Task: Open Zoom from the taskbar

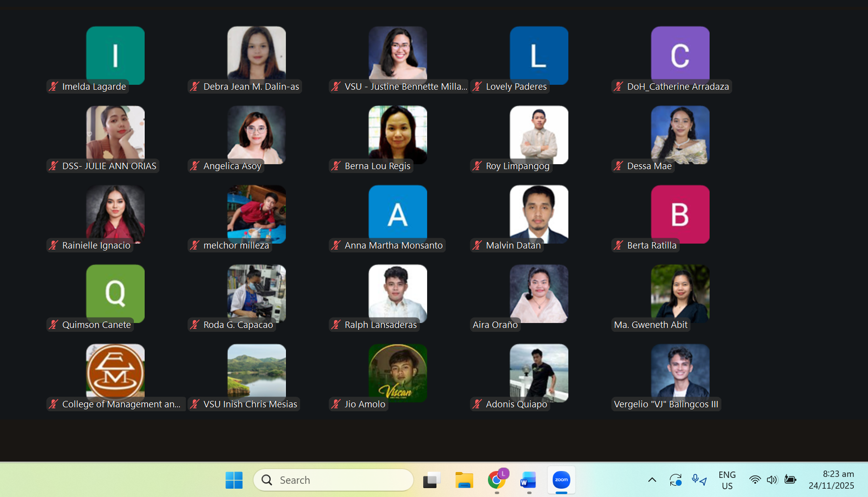Action: click(x=561, y=480)
